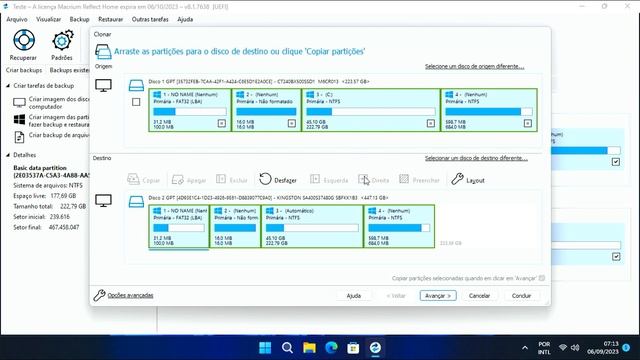Click the Direita toolbar icon
The width and height of the screenshot is (640, 360).
tap(363, 179)
